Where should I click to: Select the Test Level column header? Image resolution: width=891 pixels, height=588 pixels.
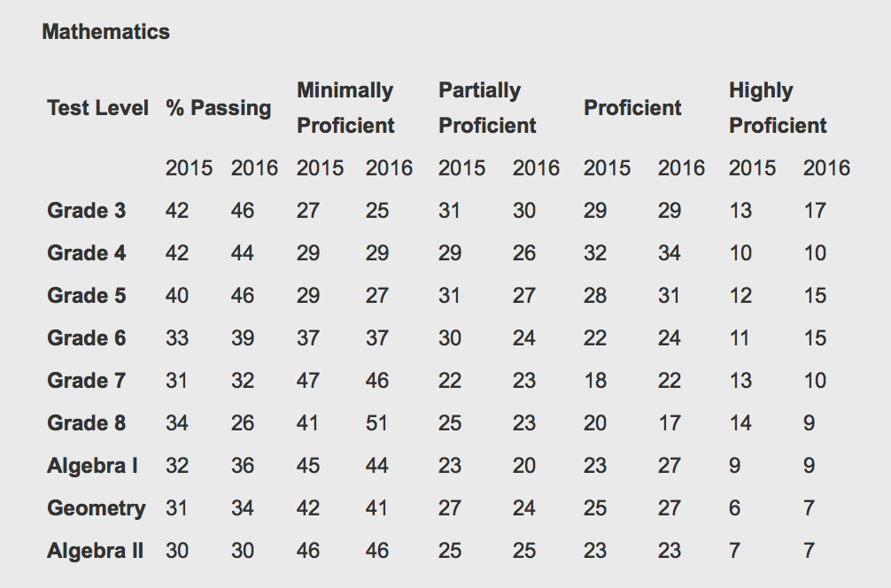click(97, 107)
